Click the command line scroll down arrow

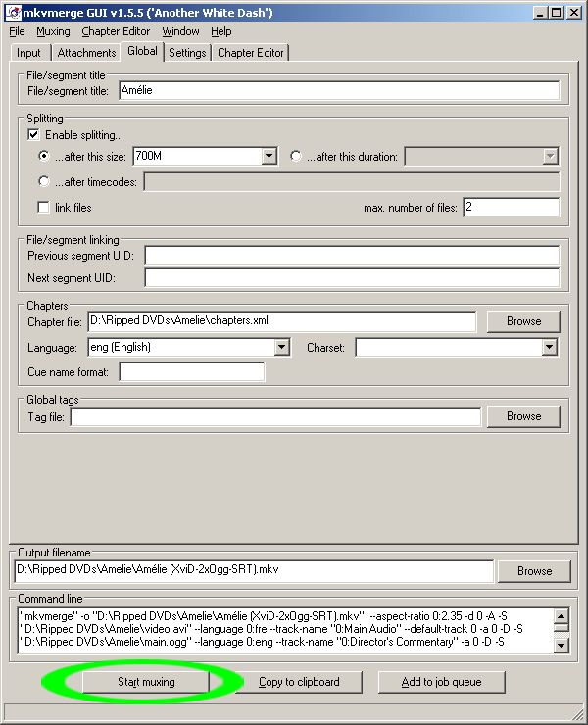tap(562, 645)
